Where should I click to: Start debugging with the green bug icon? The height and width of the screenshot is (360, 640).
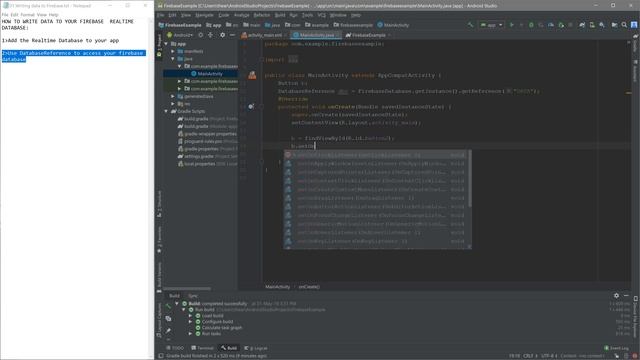531,25
